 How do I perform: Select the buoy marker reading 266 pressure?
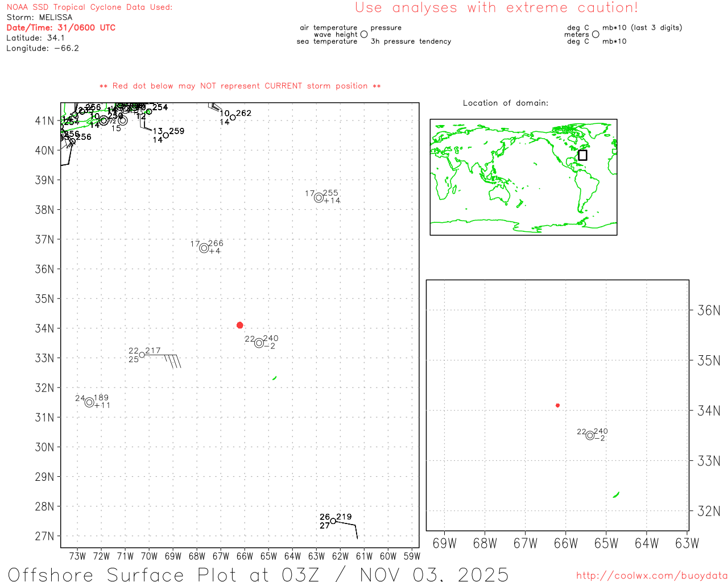[x=204, y=248]
